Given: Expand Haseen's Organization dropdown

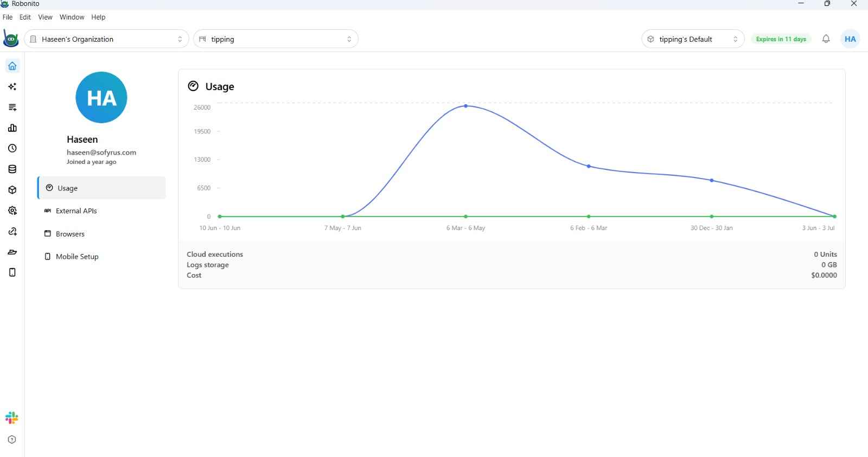Looking at the screenshot, I should tap(107, 39).
